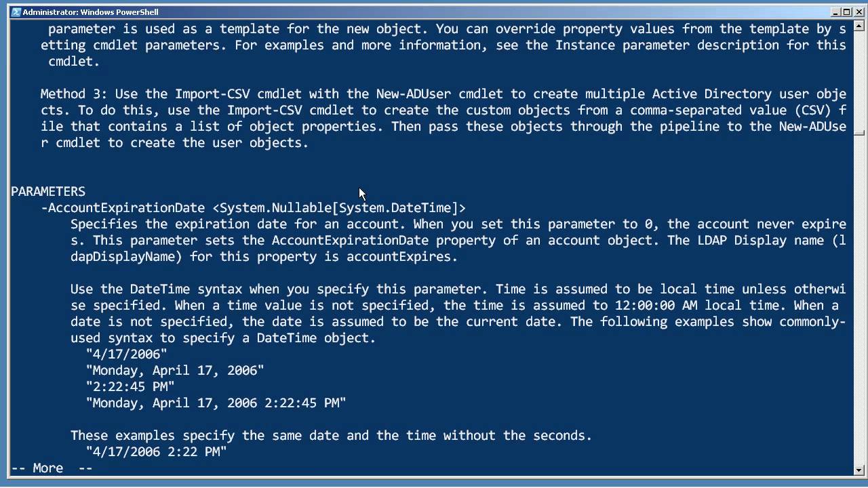Image resolution: width=868 pixels, height=488 pixels.
Task: Click the -AccountExpirationDate parameter name
Action: pos(123,208)
